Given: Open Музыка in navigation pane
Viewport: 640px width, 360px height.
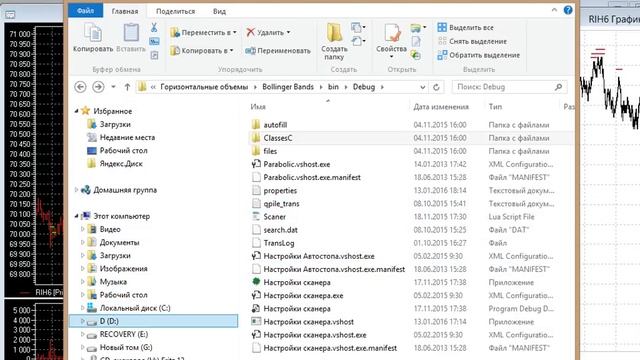Looking at the screenshot, I should [x=113, y=282].
